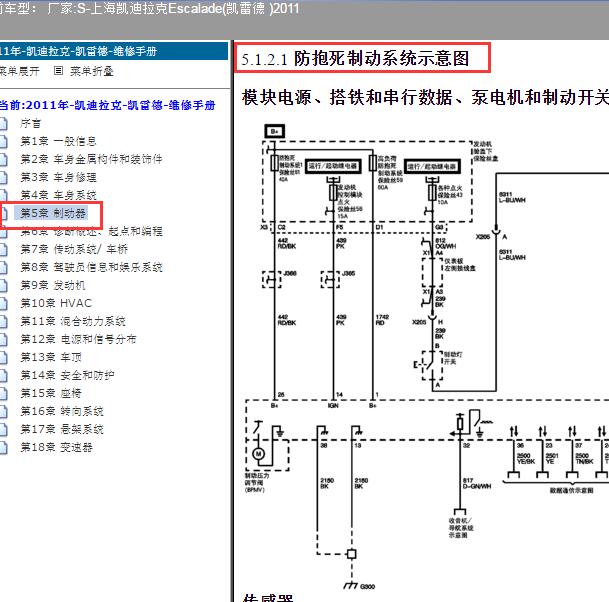609x602 pixels.
Task: Open 第10章 HVAC chapter
Action: [x=56, y=303]
